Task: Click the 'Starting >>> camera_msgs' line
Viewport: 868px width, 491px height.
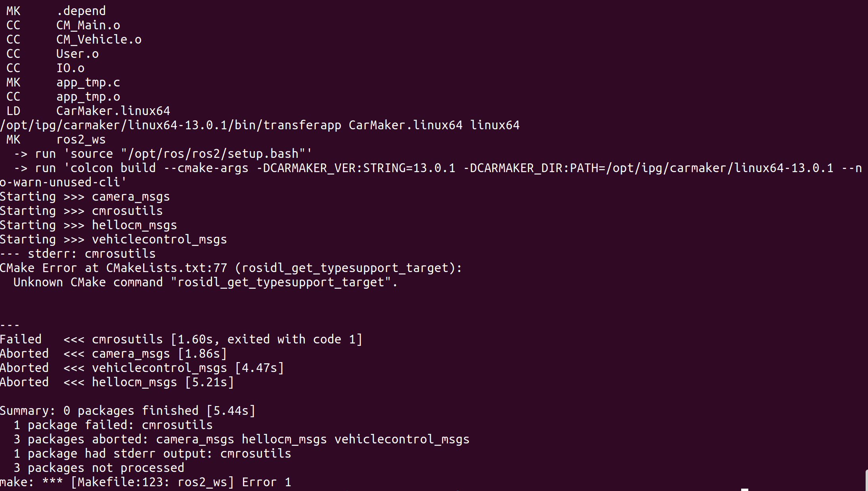Action: click(85, 197)
